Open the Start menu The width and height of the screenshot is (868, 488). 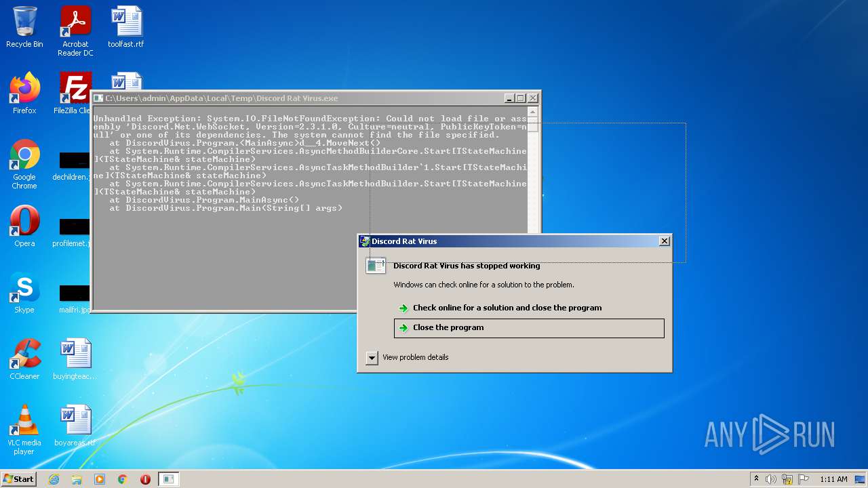tap(18, 479)
